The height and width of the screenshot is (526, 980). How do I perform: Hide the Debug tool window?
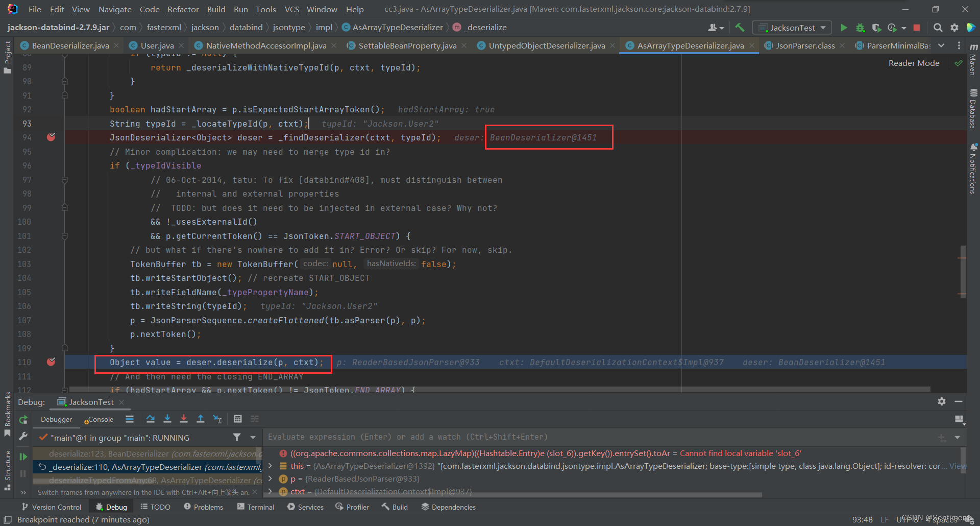coord(959,401)
